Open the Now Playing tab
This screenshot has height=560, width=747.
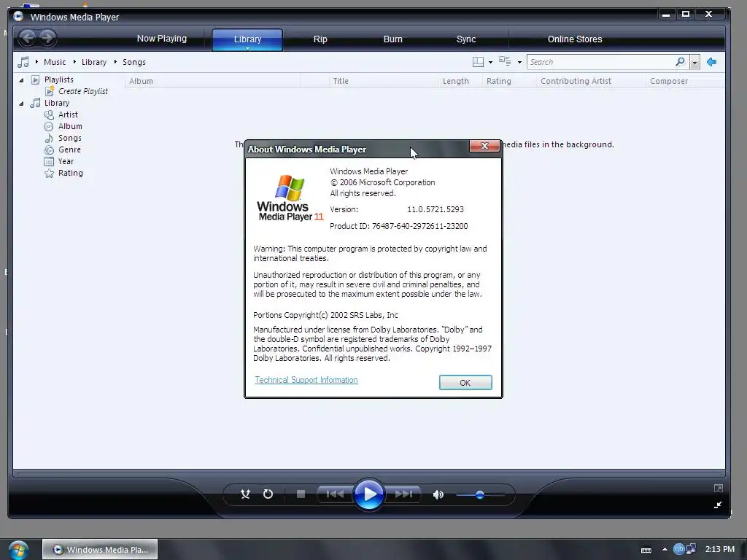point(162,39)
